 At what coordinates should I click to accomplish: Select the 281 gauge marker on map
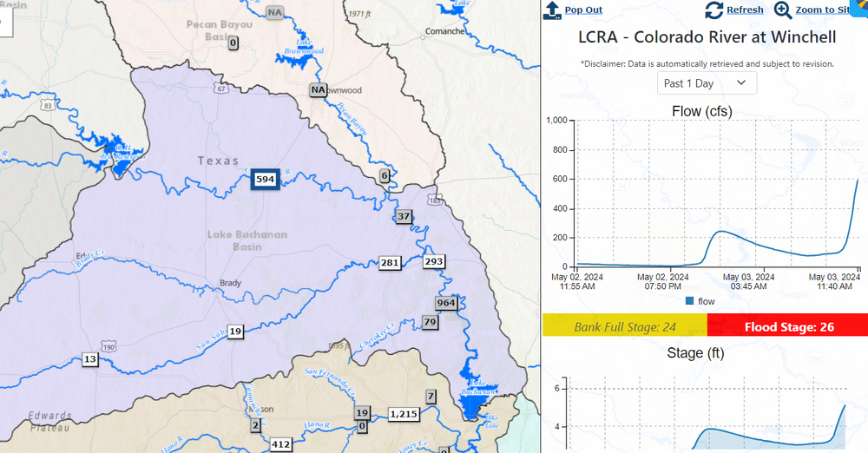point(390,263)
